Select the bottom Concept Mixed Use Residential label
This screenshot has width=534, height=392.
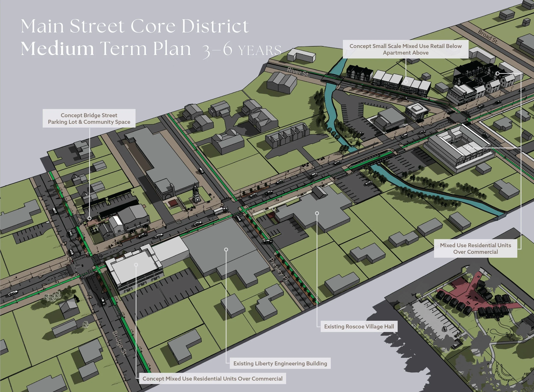point(212,379)
